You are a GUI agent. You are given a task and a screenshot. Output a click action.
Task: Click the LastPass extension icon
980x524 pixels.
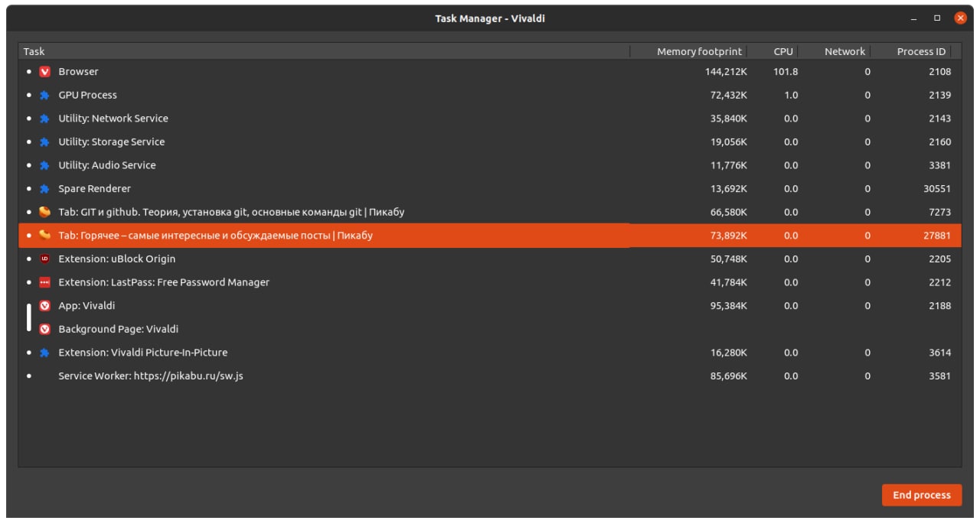pyautogui.click(x=44, y=282)
